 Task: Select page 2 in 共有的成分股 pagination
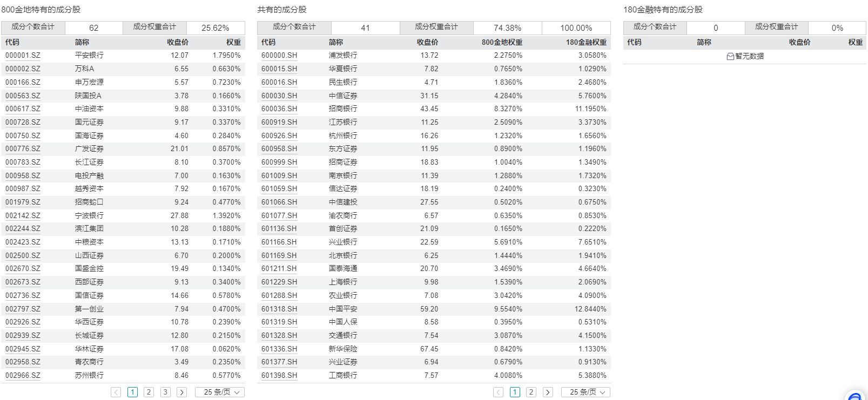point(531,392)
